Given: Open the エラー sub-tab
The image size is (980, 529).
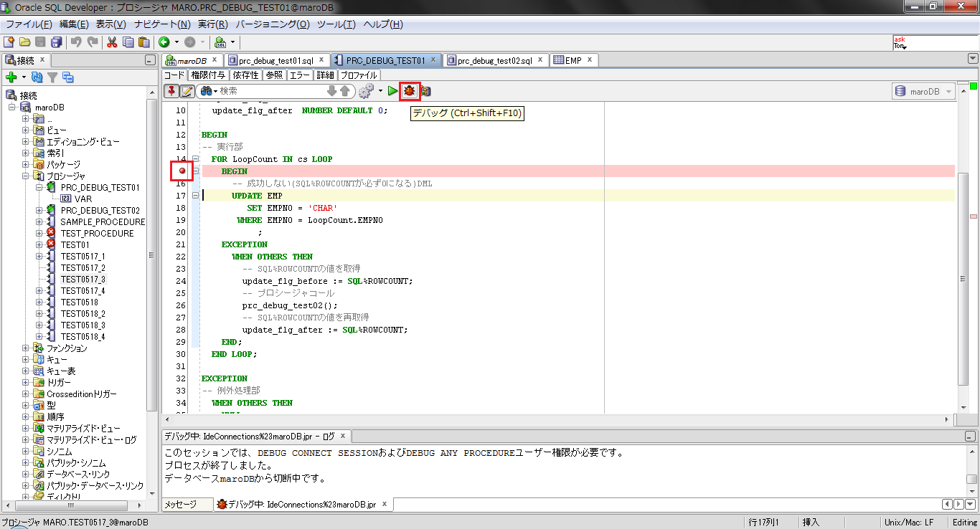Looking at the screenshot, I should tap(300, 75).
